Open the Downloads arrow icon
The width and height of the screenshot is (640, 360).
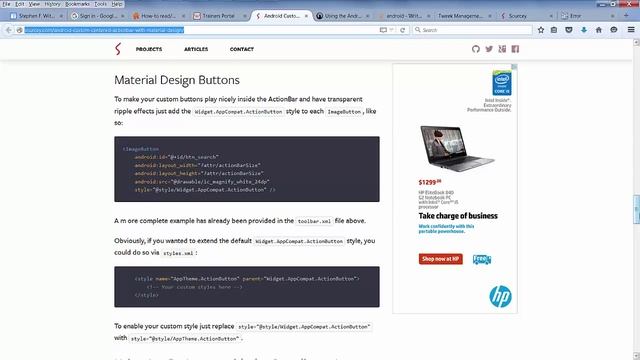tap(584, 30)
